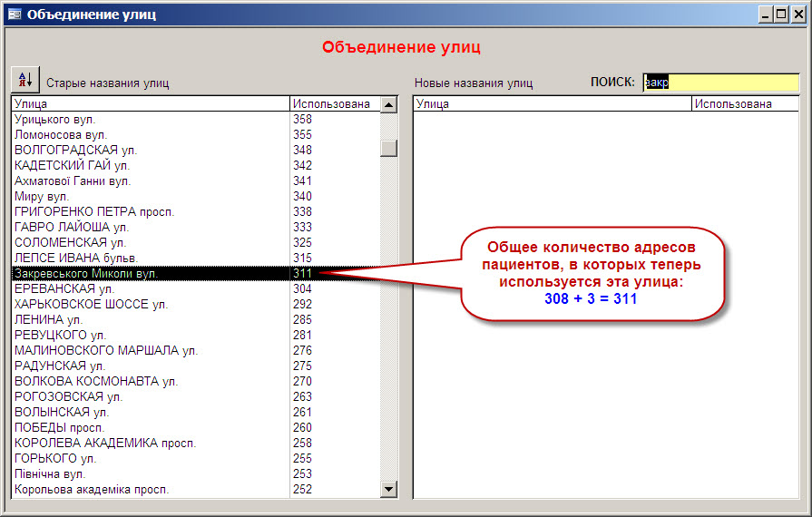Click the scrollbar thumb in old streets list
This screenshot has width=812, height=517.
pos(388,148)
